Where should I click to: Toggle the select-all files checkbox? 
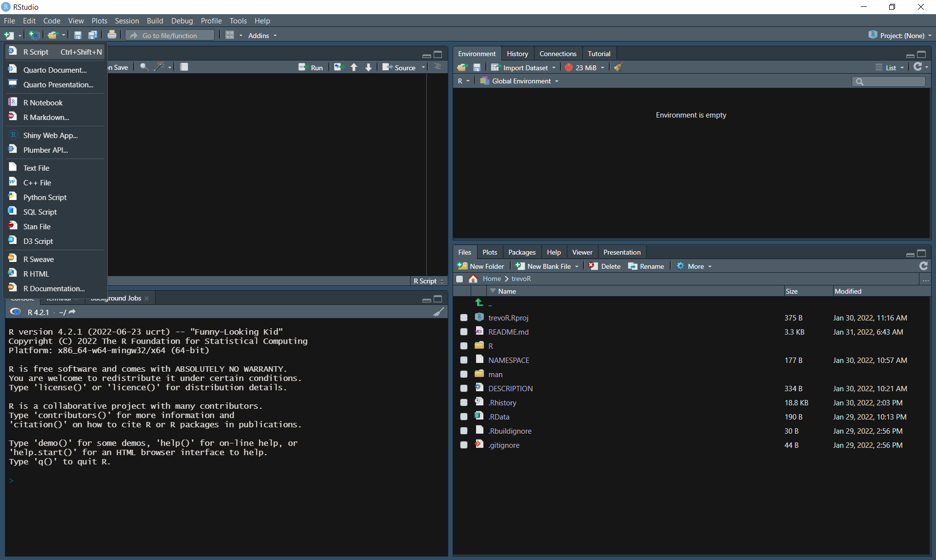pos(459,279)
